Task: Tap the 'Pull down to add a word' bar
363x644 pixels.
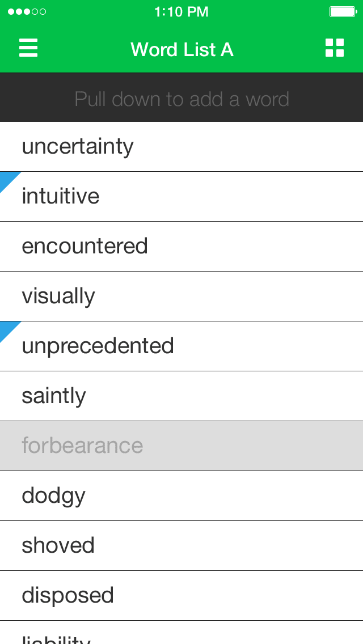Action: (181, 99)
